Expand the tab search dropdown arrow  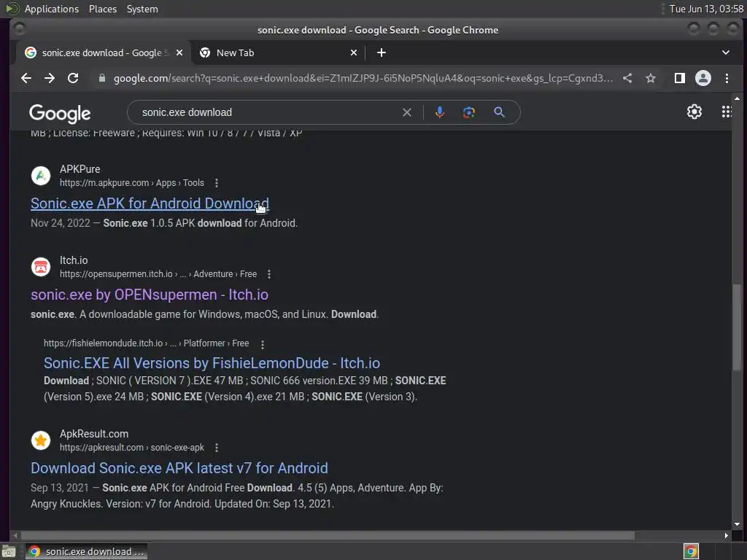point(726,52)
